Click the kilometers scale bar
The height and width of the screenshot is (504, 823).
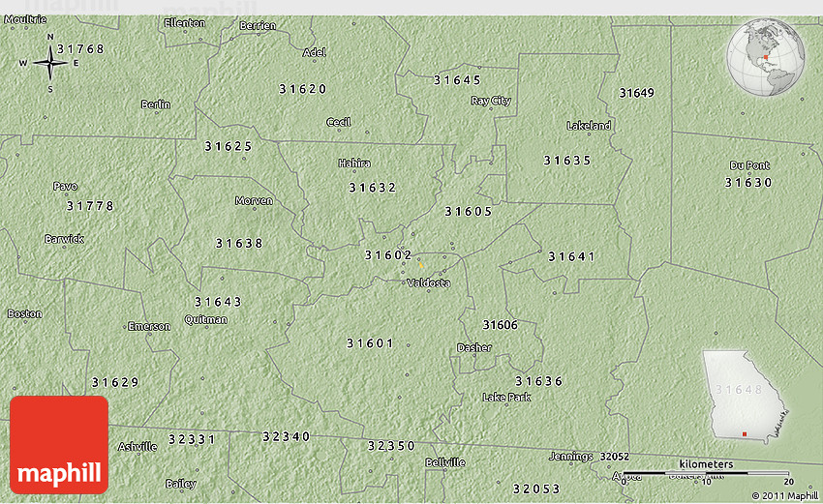click(707, 471)
